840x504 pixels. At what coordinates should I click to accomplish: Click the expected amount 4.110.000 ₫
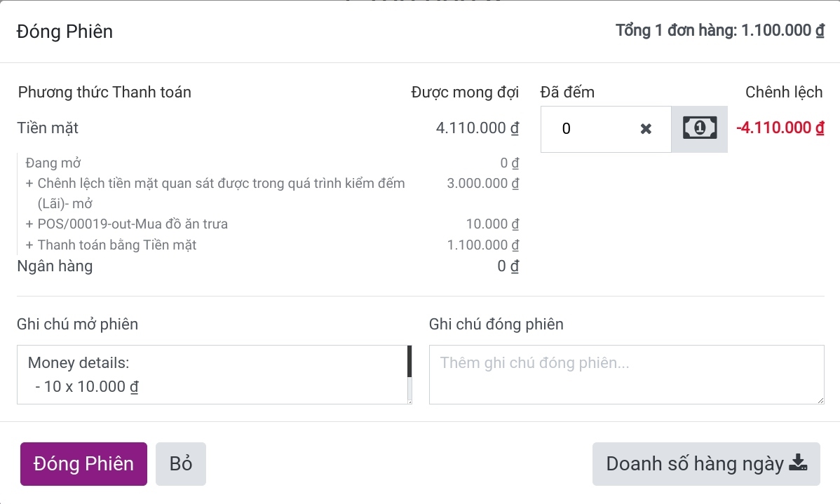tap(477, 128)
